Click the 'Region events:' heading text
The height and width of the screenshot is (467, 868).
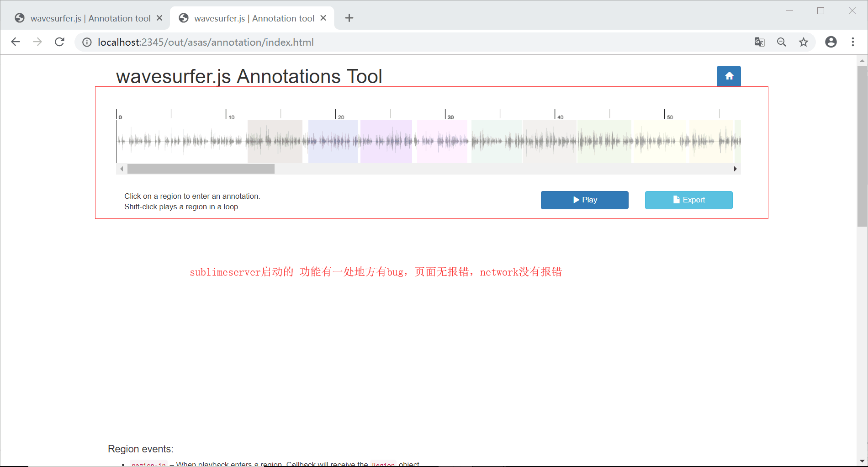click(141, 449)
